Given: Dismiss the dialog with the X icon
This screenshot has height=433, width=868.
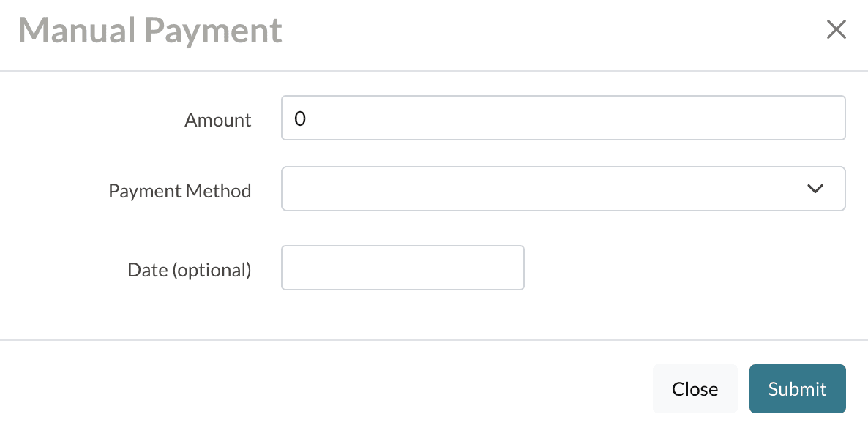Looking at the screenshot, I should (x=836, y=30).
